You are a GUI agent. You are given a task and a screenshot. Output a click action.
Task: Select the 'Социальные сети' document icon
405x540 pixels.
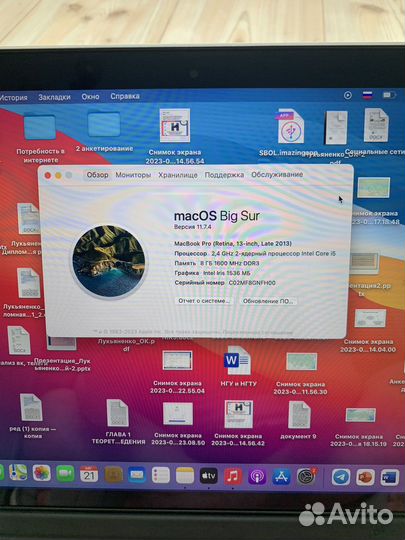coord(376,125)
